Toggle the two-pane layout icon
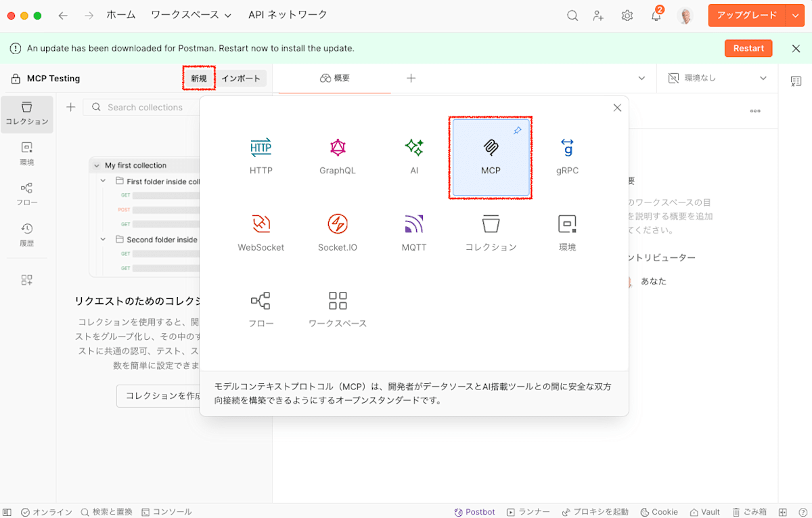Image resolution: width=812 pixels, height=518 pixels. click(783, 512)
